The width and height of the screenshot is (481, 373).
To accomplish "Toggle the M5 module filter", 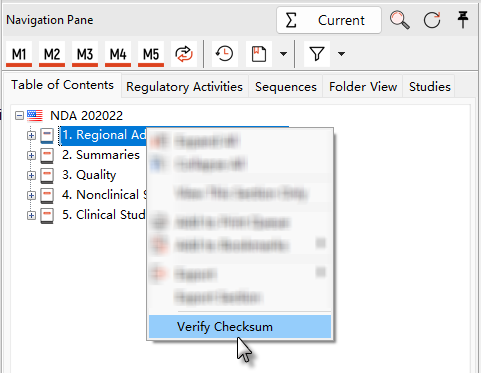I will click(151, 54).
